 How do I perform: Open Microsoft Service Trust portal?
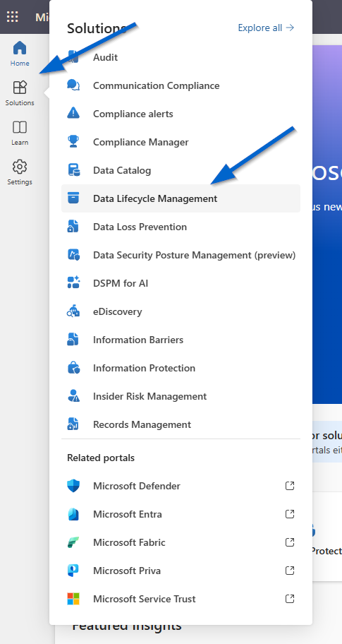[181, 599]
